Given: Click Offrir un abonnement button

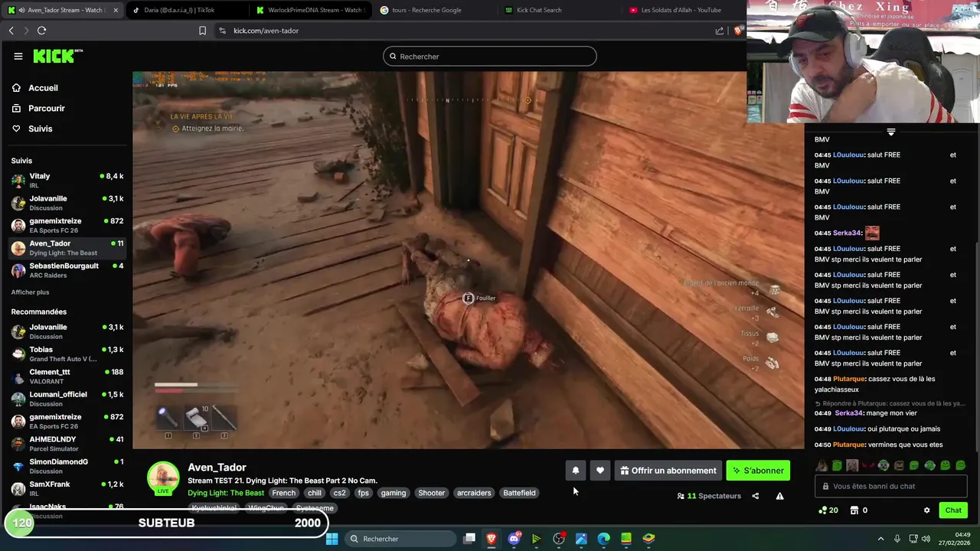Looking at the screenshot, I should [x=668, y=471].
